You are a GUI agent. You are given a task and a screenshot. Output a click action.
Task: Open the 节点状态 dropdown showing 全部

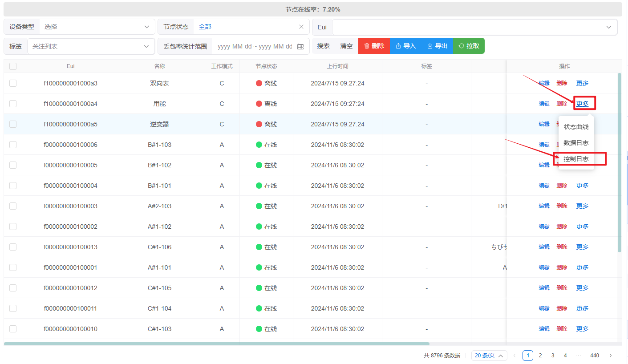pyautogui.click(x=251, y=27)
